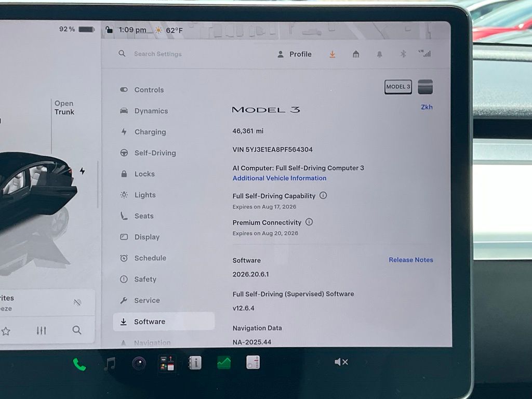The width and height of the screenshot is (532, 399).
Task: Tap navigation data NA-2025.44
Action: (x=252, y=342)
